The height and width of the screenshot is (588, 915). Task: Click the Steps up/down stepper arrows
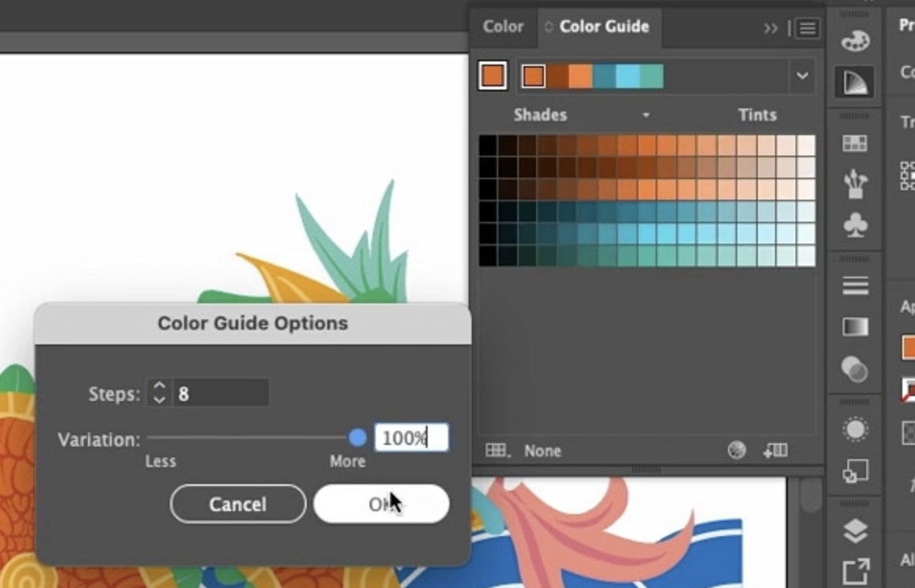(160, 392)
